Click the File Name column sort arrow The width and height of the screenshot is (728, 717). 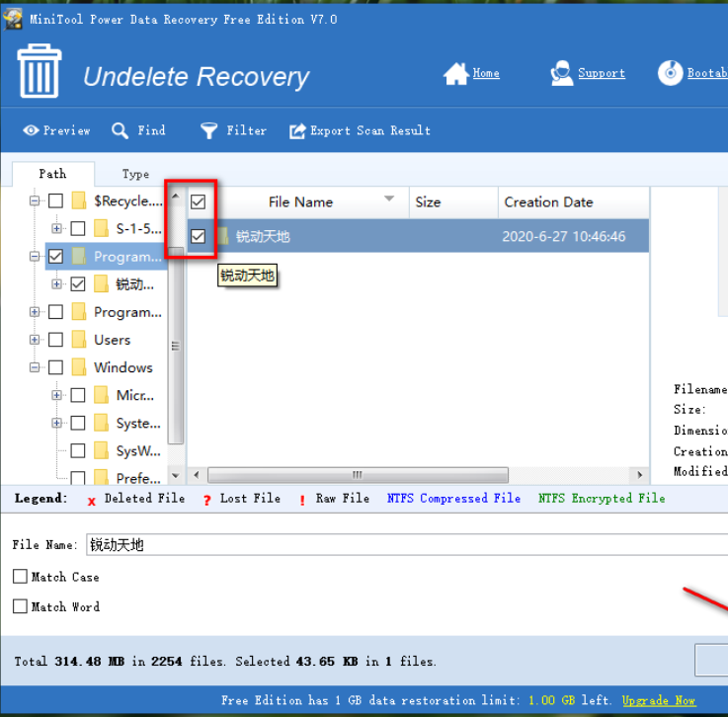pyautogui.click(x=389, y=199)
